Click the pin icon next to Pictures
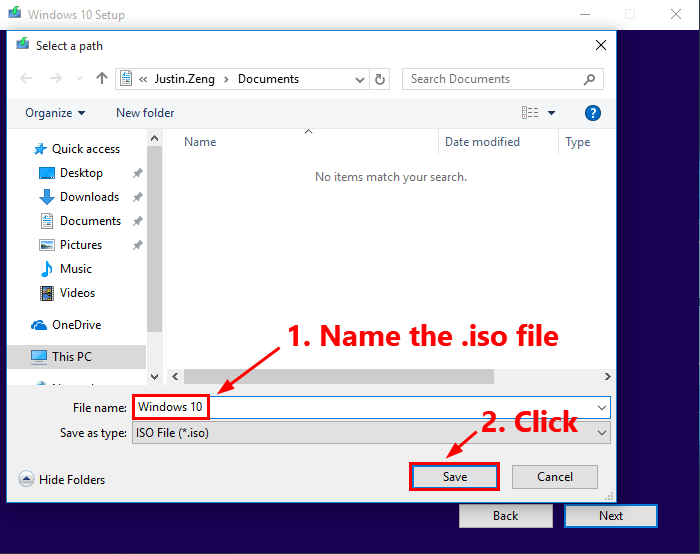700x554 pixels. pyautogui.click(x=138, y=245)
